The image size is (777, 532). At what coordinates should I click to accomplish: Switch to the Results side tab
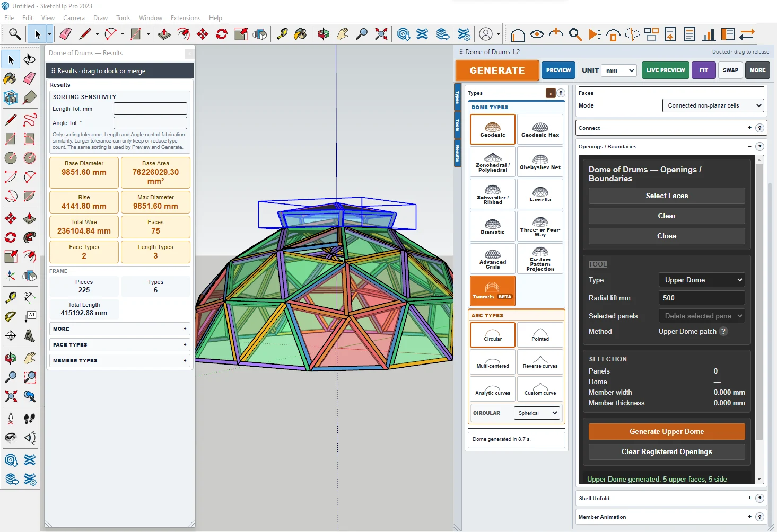tap(458, 154)
